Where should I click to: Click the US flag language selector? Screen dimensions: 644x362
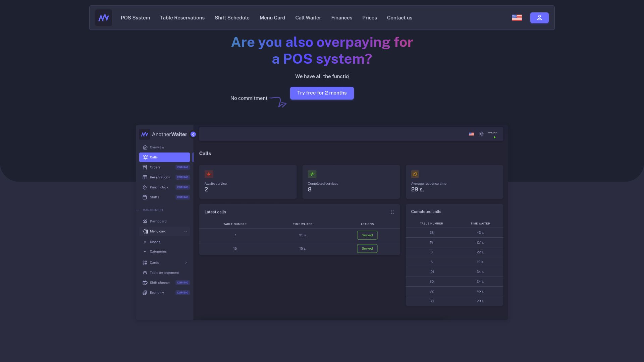517,18
